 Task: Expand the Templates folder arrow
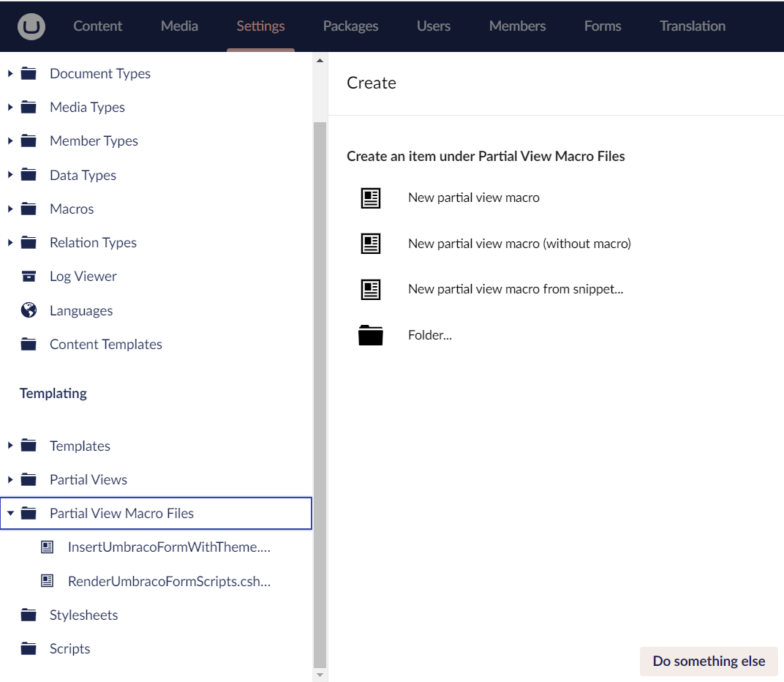pos(10,446)
